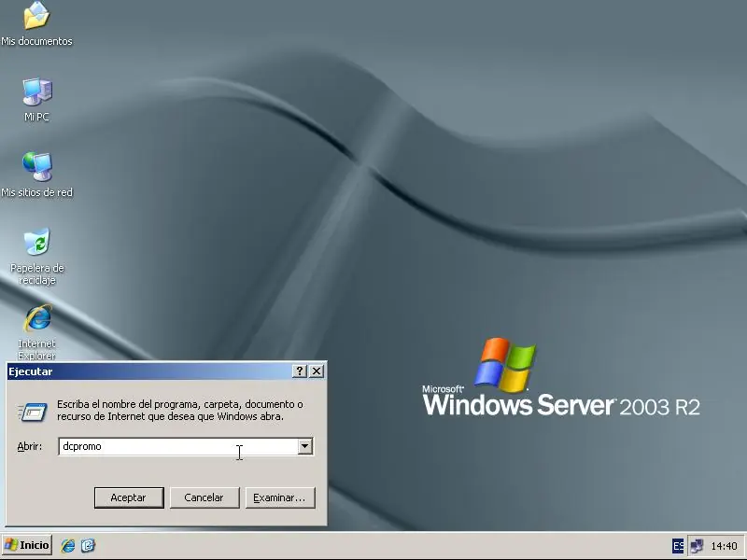Click the help question mark button in Ejecutar
Image resolution: width=747 pixels, height=560 pixels.
coord(299,371)
